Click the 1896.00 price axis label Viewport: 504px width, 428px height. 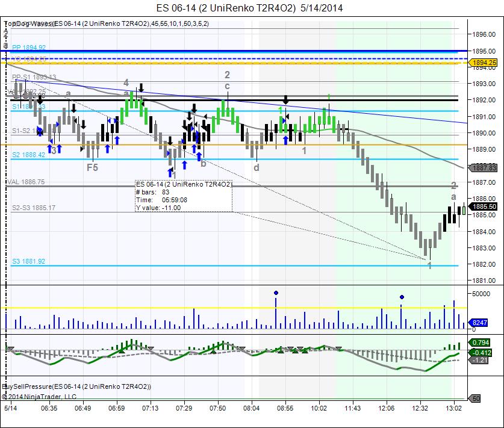click(484, 34)
